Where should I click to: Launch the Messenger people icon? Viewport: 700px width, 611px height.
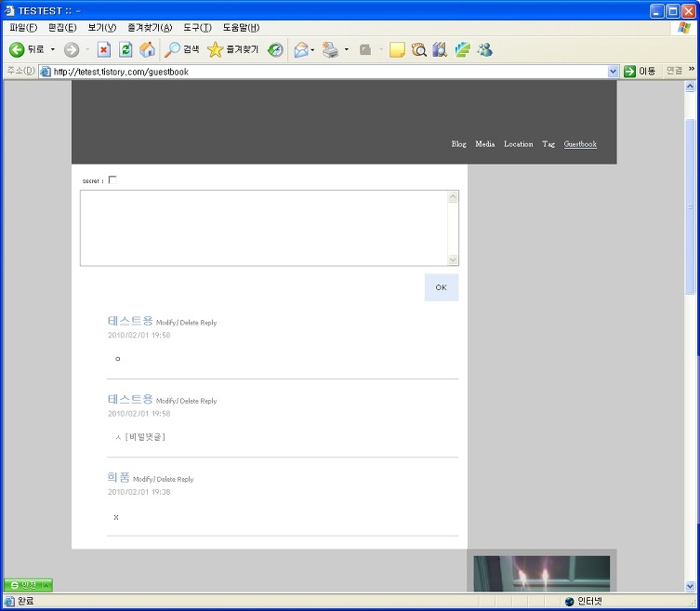[484, 49]
